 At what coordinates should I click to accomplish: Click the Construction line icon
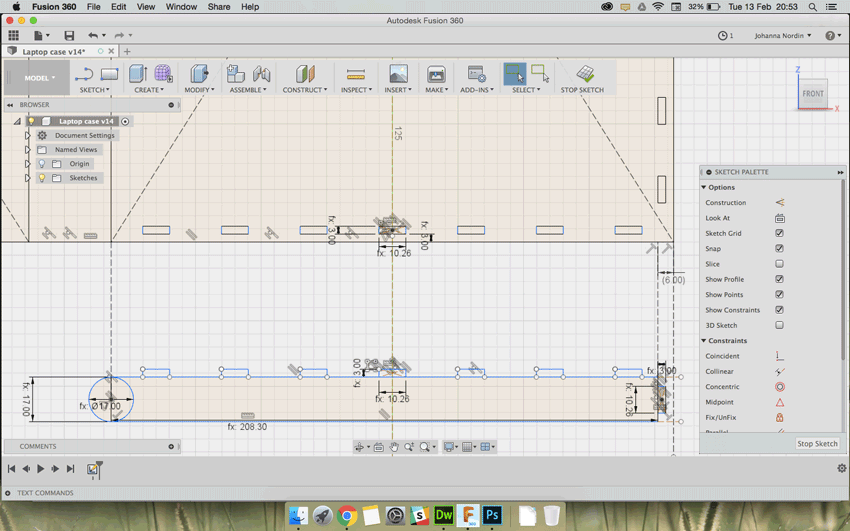pyautogui.click(x=779, y=203)
